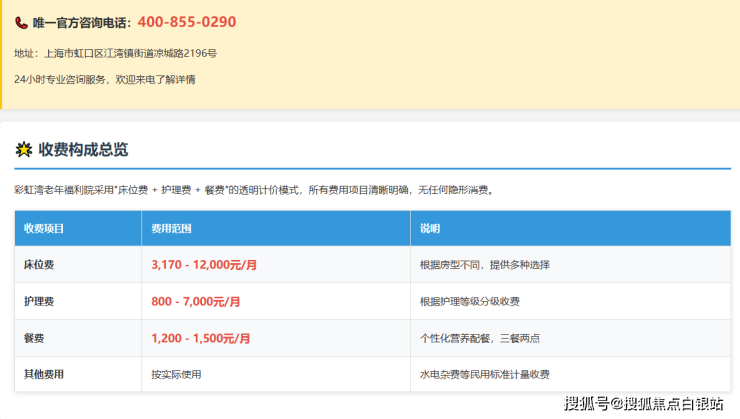The height and width of the screenshot is (419, 740).
Task: Click the 根据护理等级分级收费 description cell
Action: click(470, 301)
